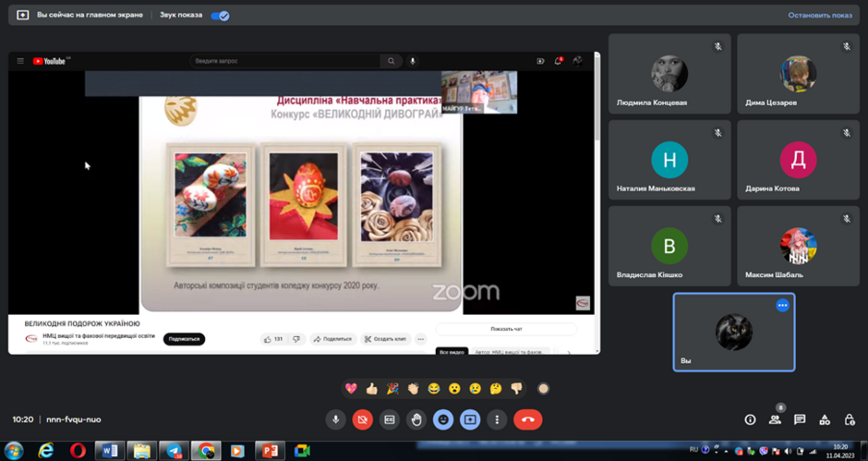Open more video actions ellipsis

point(421,339)
